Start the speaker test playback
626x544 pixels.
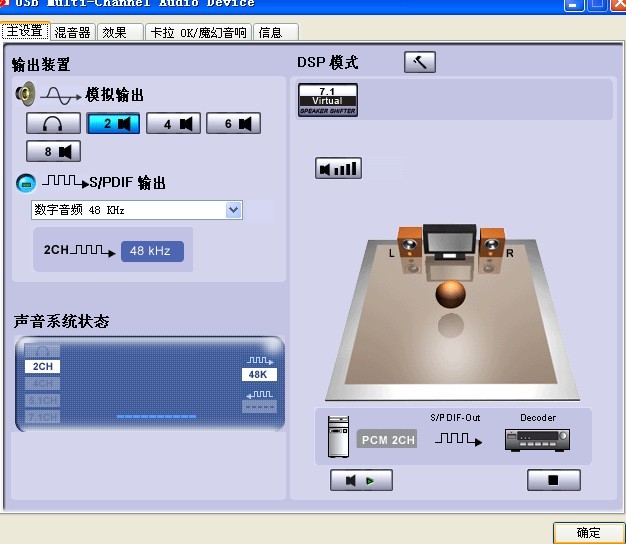click(361, 480)
